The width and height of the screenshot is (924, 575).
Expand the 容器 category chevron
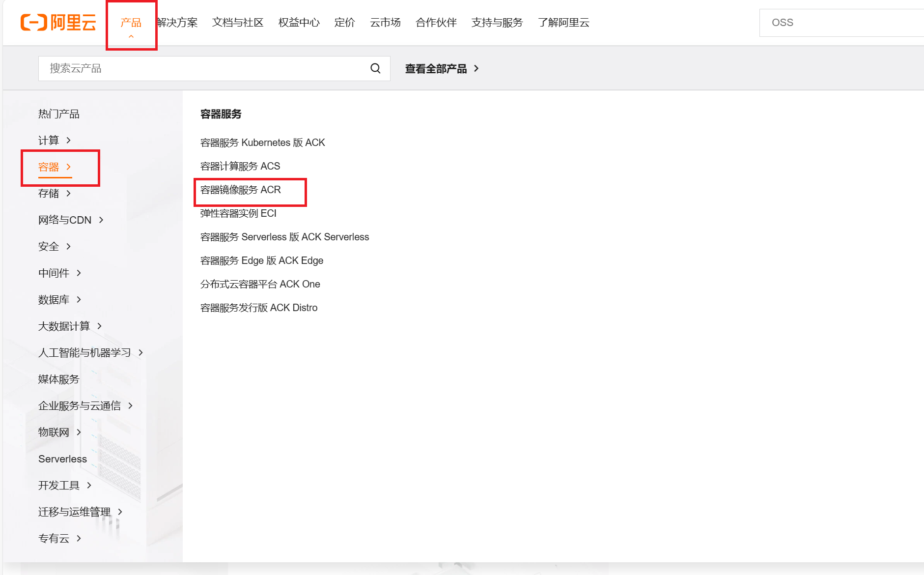click(x=68, y=167)
